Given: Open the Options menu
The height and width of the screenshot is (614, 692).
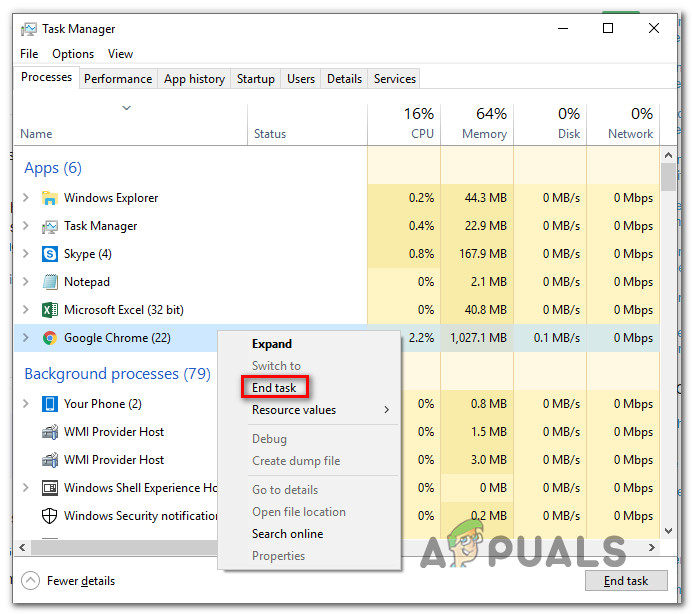Looking at the screenshot, I should (73, 54).
